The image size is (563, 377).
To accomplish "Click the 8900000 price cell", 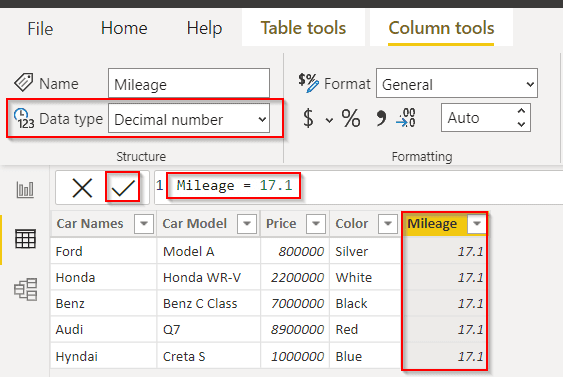I will point(295,329).
